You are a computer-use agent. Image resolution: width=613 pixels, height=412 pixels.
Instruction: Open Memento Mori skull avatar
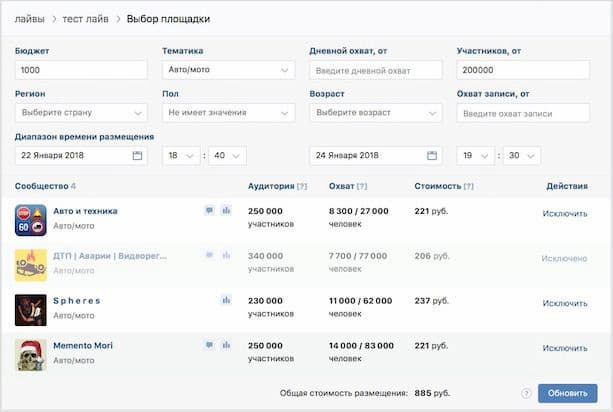click(31, 355)
